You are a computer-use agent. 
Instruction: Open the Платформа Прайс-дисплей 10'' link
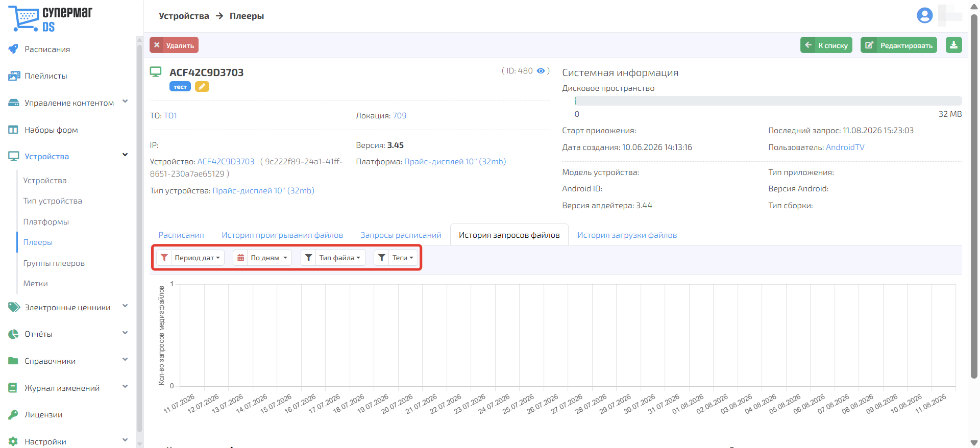coord(455,162)
